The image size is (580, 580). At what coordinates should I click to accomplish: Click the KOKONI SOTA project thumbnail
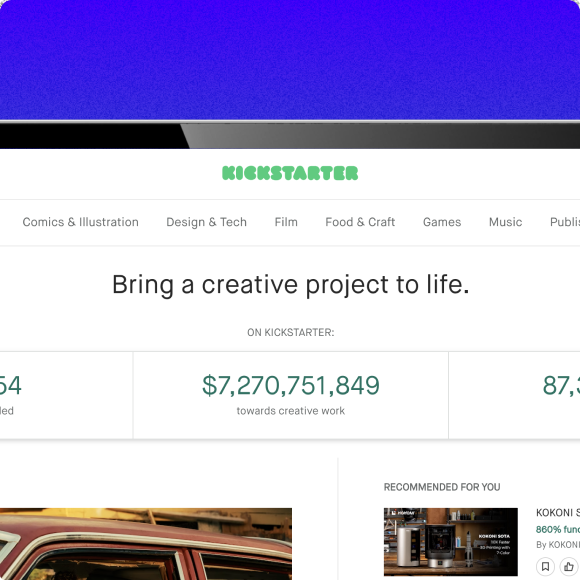[x=451, y=542]
